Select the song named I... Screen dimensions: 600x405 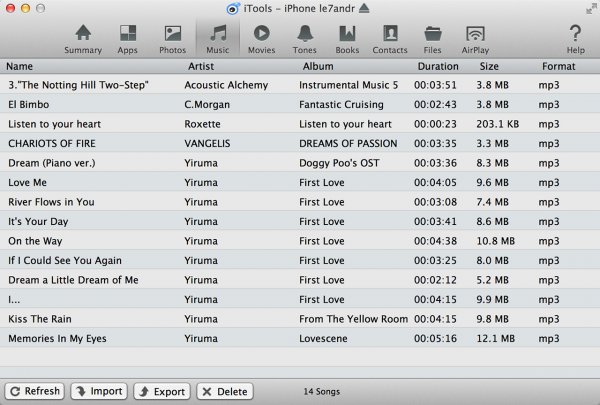coord(14,300)
